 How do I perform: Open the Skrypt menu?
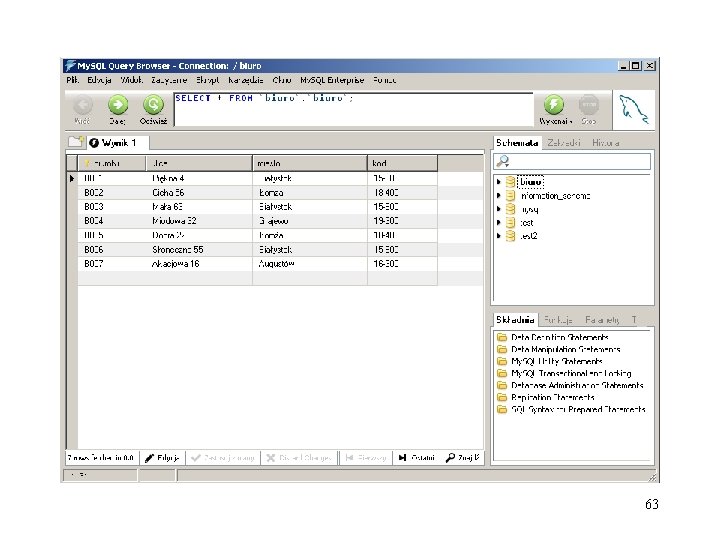[208, 80]
